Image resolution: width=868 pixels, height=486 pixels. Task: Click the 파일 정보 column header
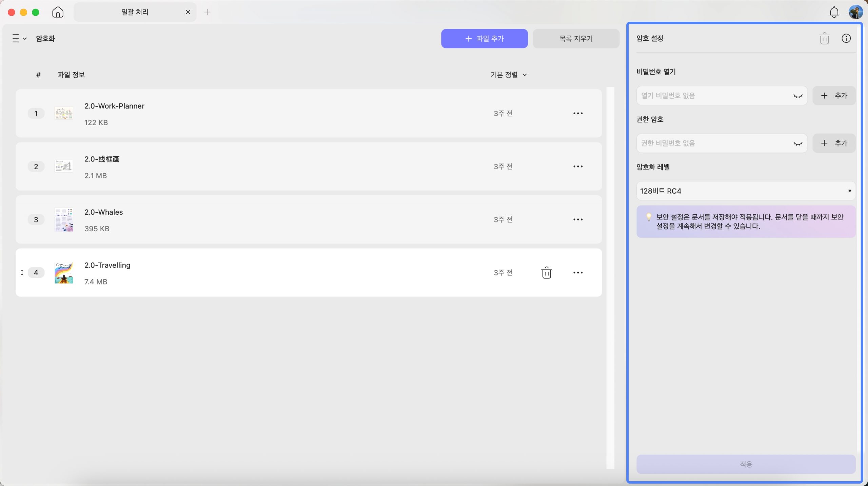point(71,75)
